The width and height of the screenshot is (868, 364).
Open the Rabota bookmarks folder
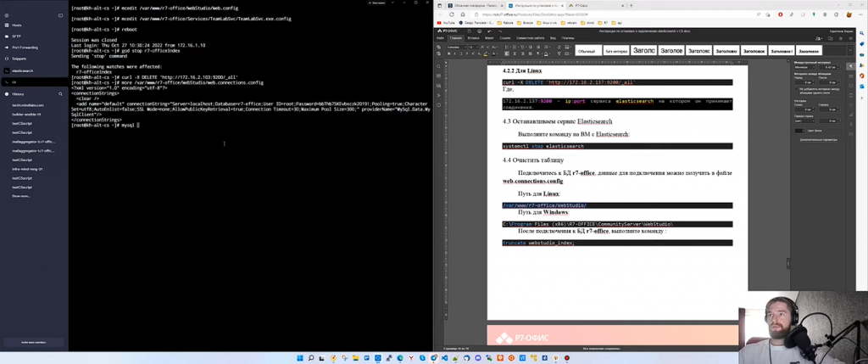[507, 23]
